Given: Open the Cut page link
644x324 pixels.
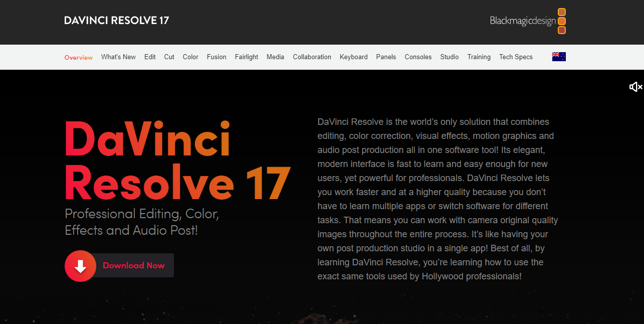Looking at the screenshot, I should pyautogui.click(x=169, y=57).
